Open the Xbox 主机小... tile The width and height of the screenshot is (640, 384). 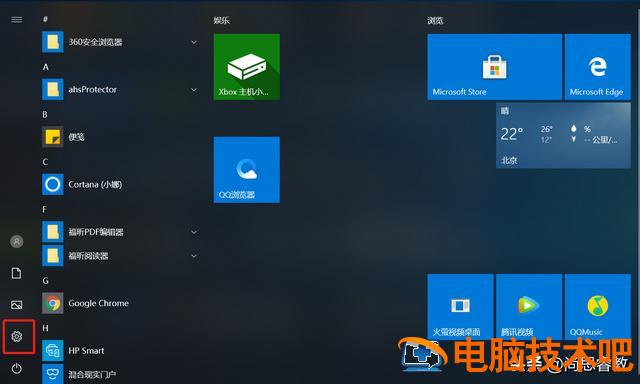coord(247,67)
